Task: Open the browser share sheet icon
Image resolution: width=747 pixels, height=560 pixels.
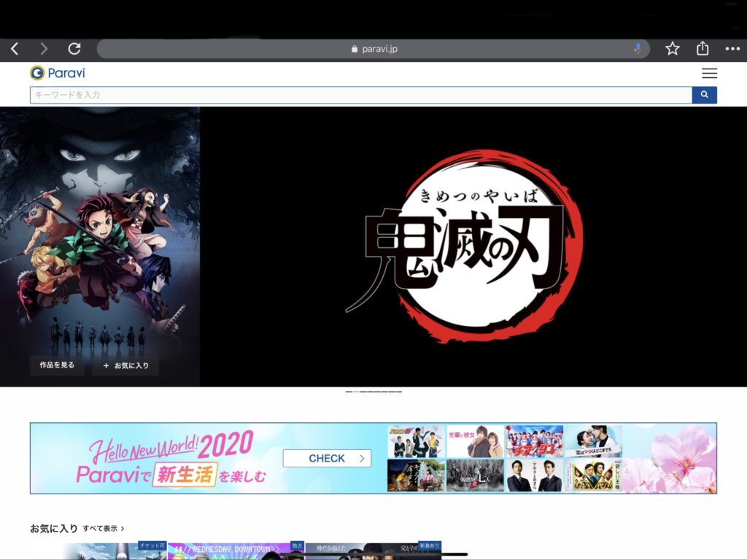Action: click(703, 49)
